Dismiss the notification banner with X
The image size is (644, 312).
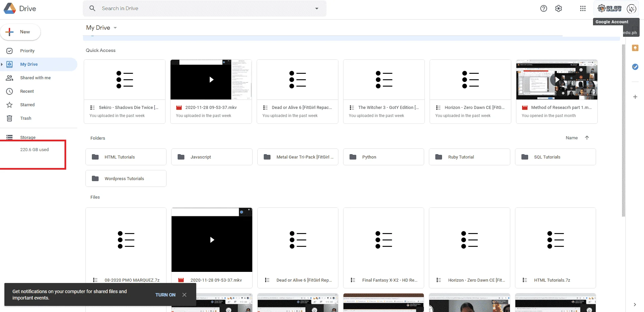coord(184,295)
